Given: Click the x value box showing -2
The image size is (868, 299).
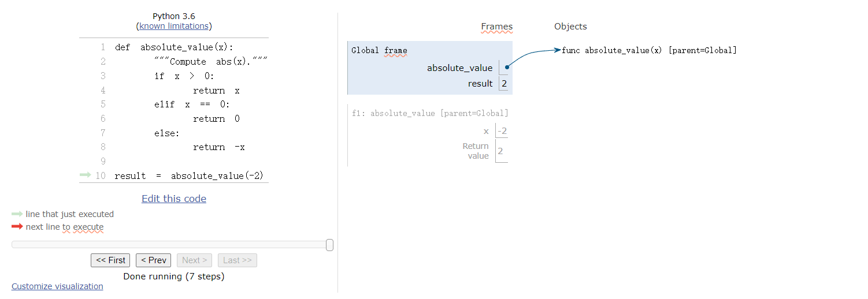Looking at the screenshot, I should (x=502, y=131).
